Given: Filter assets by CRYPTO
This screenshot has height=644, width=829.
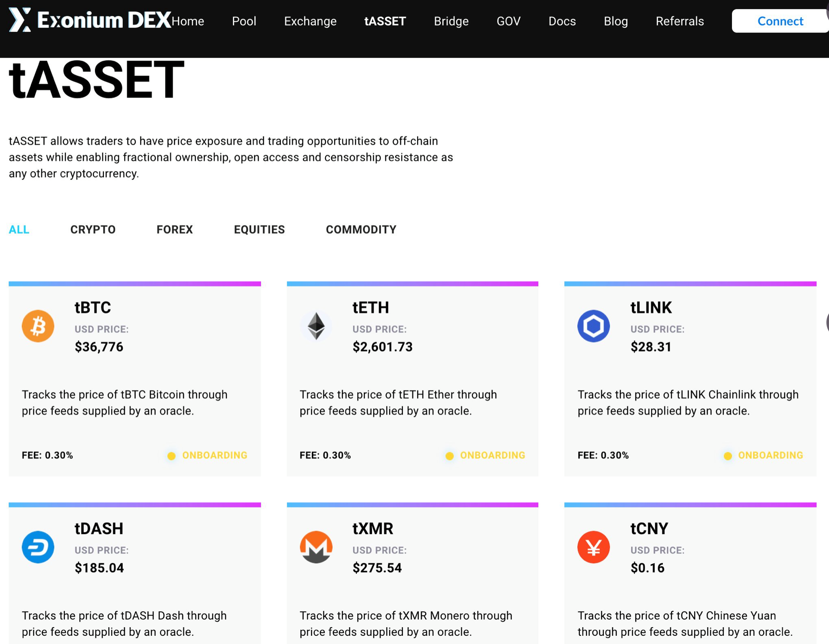Looking at the screenshot, I should pyautogui.click(x=93, y=229).
